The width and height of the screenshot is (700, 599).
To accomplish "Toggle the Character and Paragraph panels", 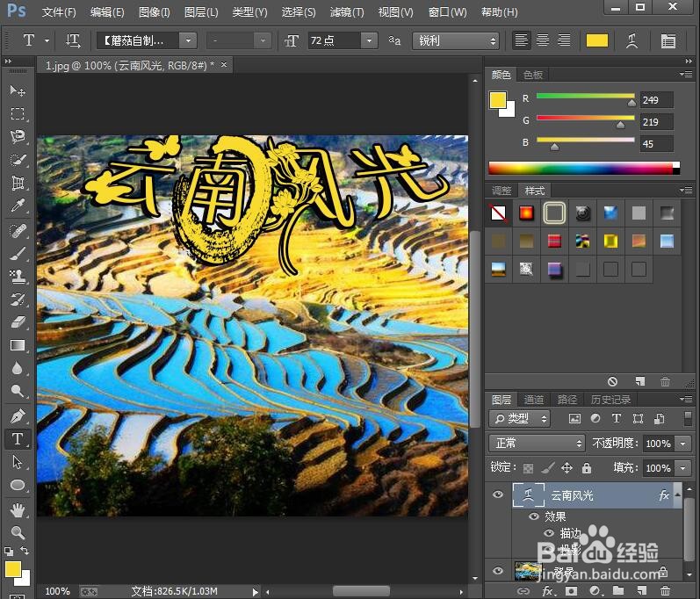I will [668, 40].
